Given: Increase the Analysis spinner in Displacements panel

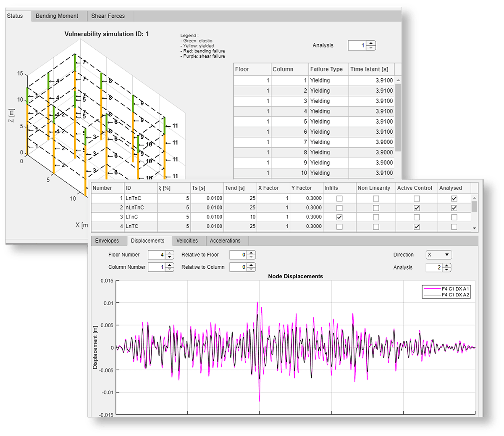Looking at the screenshot, I should (447, 265).
